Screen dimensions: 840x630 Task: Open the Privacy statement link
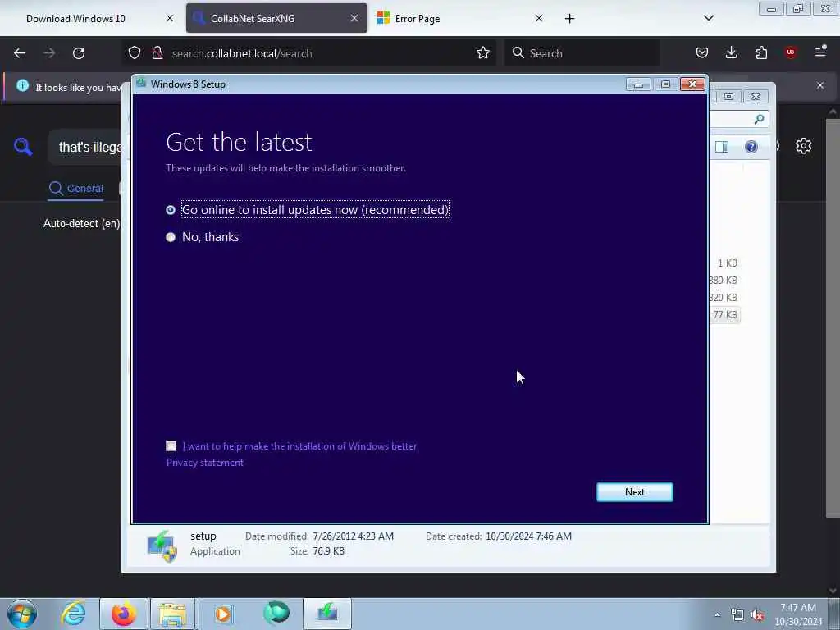coord(204,463)
